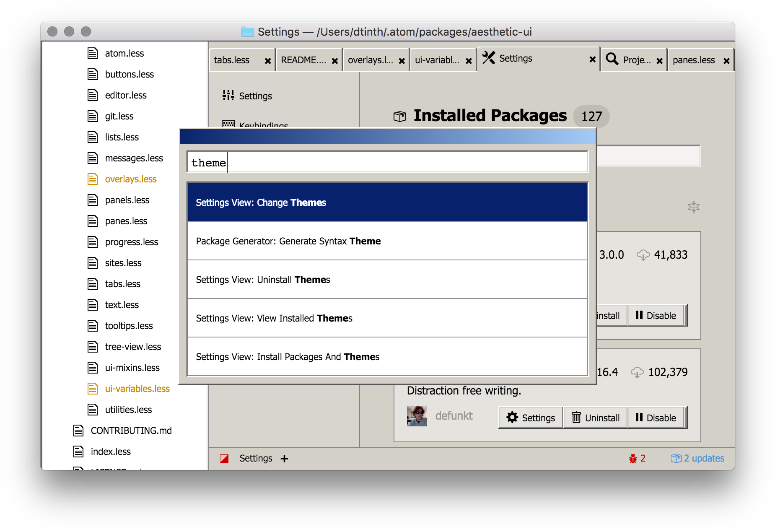
Task: Open tooltips.less in tree view
Action: click(x=129, y=326)
